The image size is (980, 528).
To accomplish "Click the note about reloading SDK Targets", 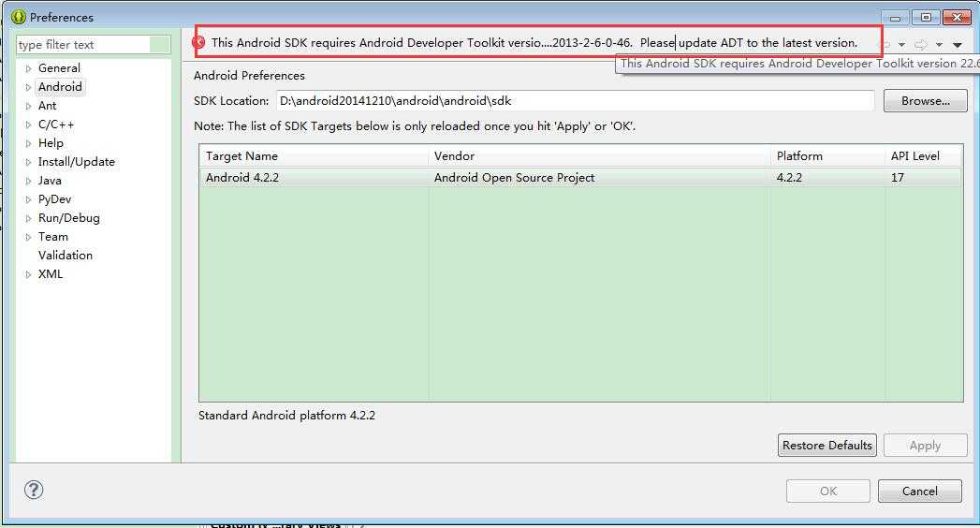I will [x=415, y=126].
